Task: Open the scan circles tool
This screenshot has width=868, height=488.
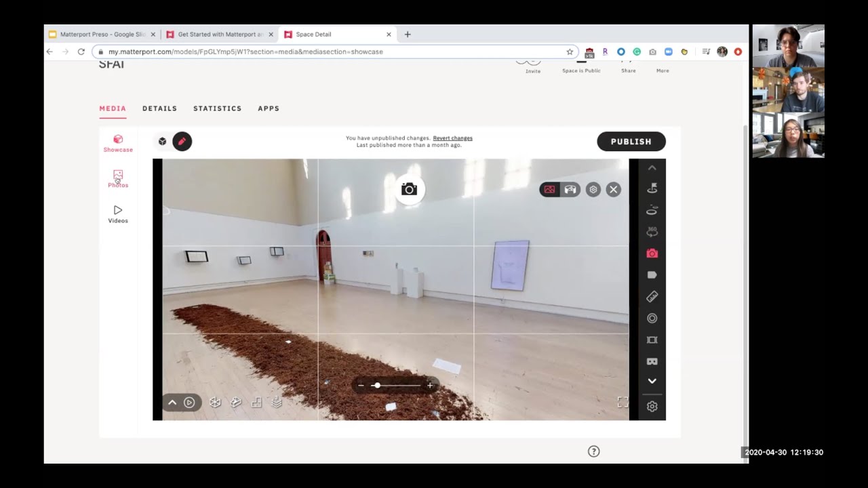Action: point(652,318)
